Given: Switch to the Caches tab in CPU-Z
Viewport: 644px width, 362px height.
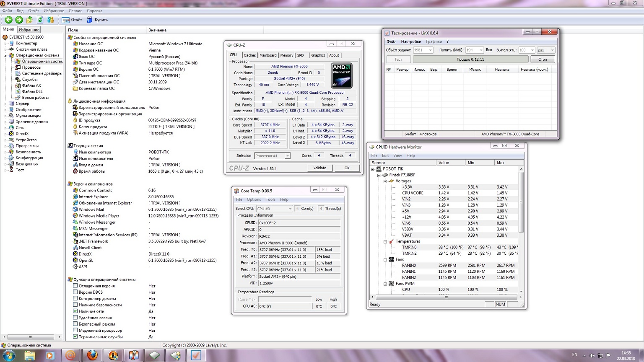Looking at the screenshot, I should pos(249,55).
